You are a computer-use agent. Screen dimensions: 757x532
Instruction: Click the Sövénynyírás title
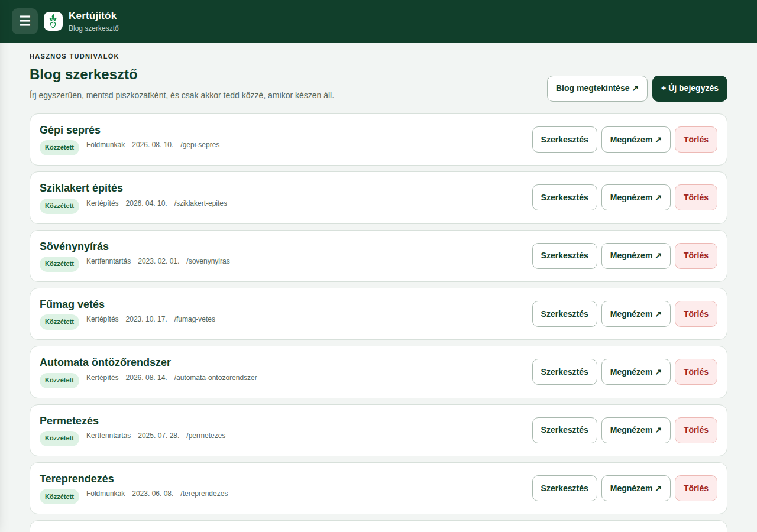[x=74, y=246]
